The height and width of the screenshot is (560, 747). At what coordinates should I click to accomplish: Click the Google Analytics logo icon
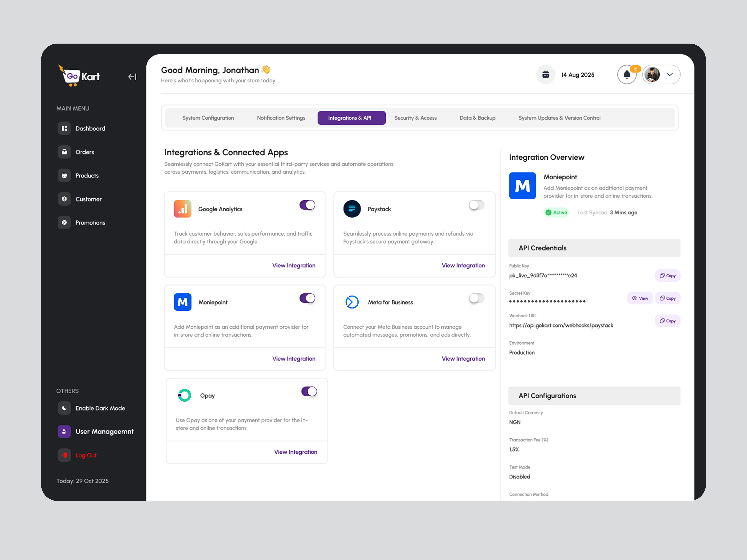183,209
